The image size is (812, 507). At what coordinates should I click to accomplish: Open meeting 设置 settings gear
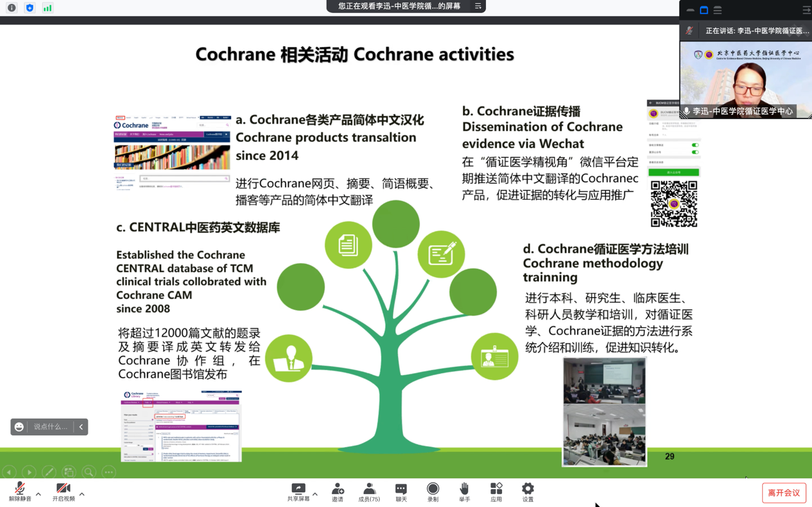point(528,491)
